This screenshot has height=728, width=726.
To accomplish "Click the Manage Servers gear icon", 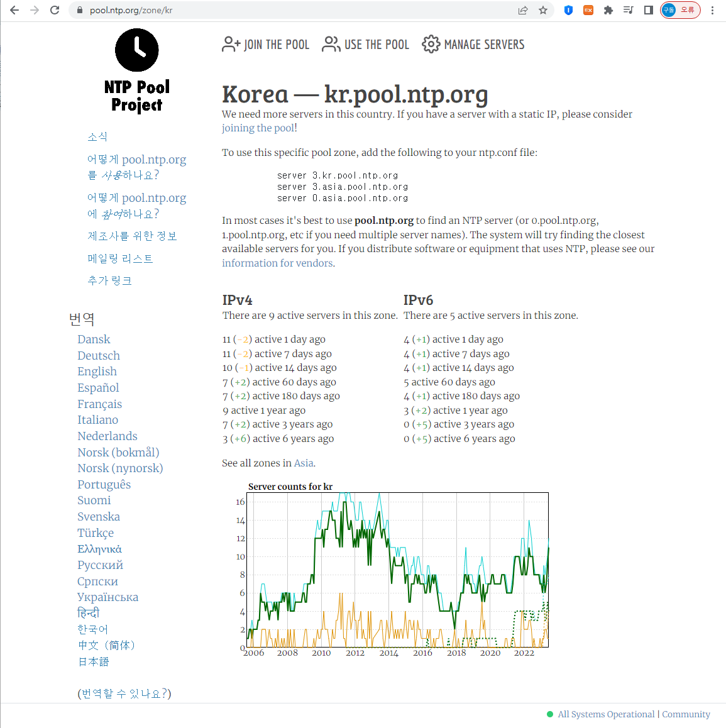I will (x=431, y=44).
